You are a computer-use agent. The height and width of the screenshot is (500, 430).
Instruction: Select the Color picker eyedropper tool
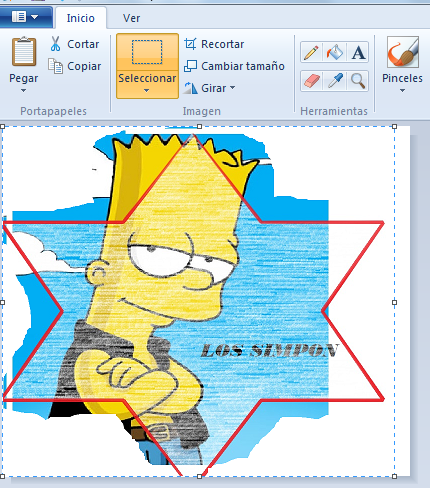click(334, 81)
